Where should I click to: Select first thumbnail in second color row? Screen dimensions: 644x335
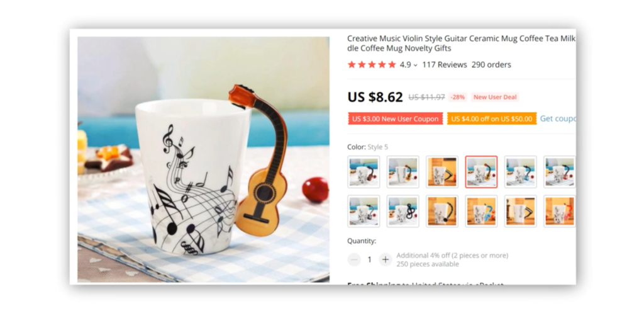[364, 212]
